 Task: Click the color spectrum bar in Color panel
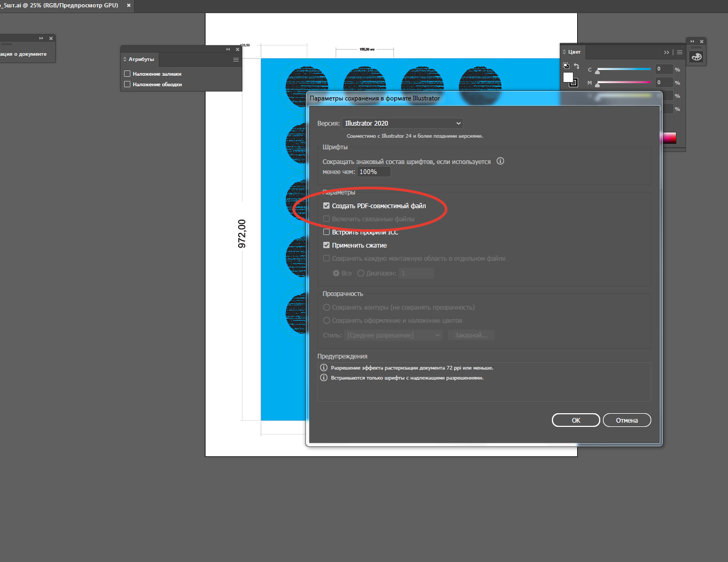669,138
